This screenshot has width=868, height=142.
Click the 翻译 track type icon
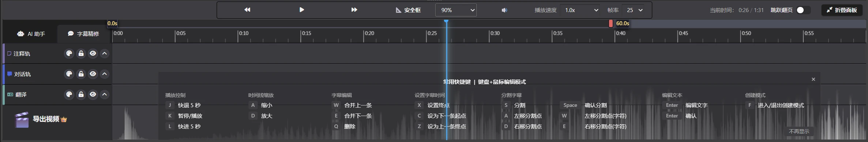coord(10,94)
